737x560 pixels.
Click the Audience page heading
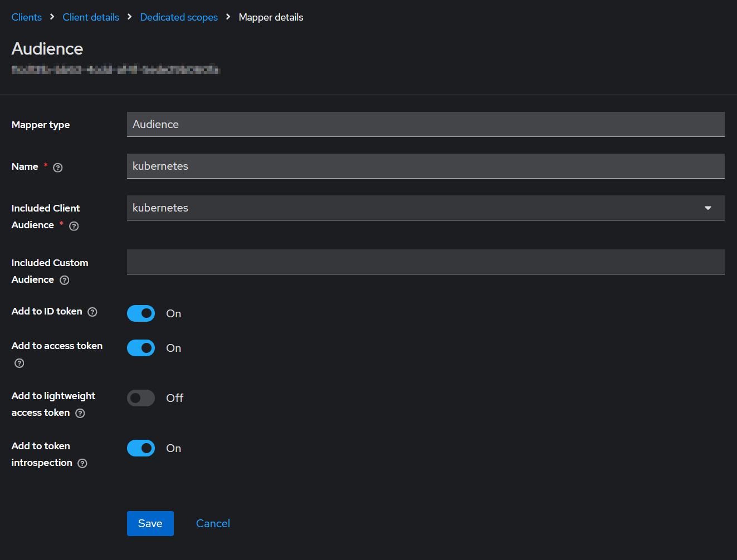(47, 48)
